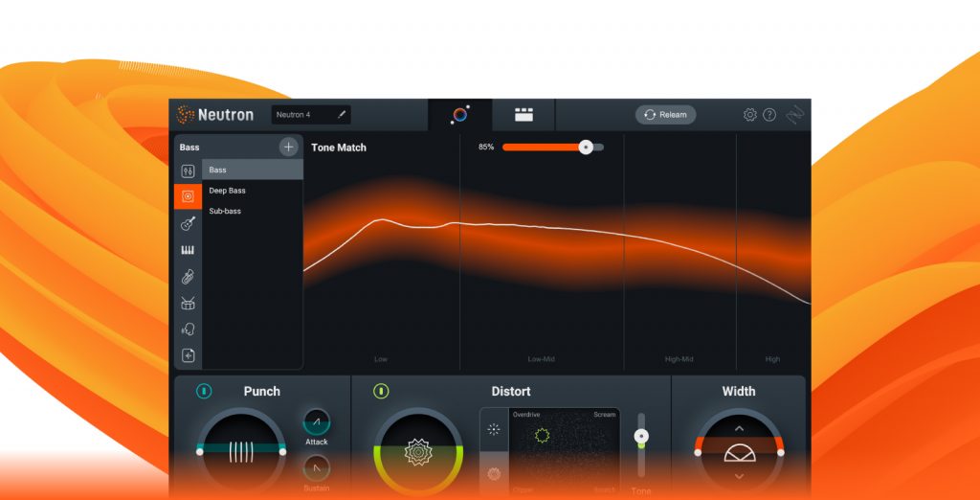Viewport: 980px width, 500px height.
Task: Click the Tone vertical slider handle
Action: [641, 436]
